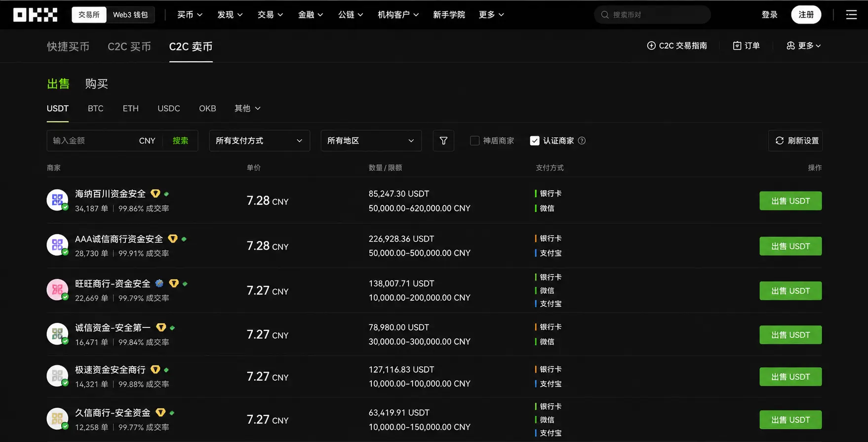Switch to C2C 买币 tab
Viewport: 868px width, 442px height.
pos(129,46)
